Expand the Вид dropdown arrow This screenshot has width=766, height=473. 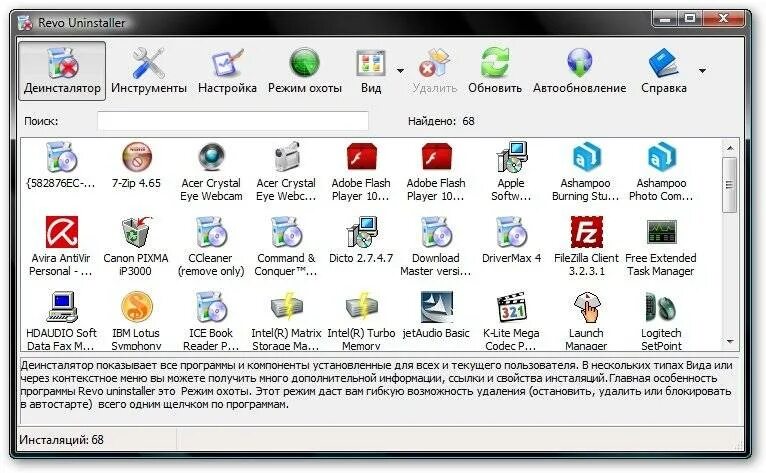tap(400, 71)
